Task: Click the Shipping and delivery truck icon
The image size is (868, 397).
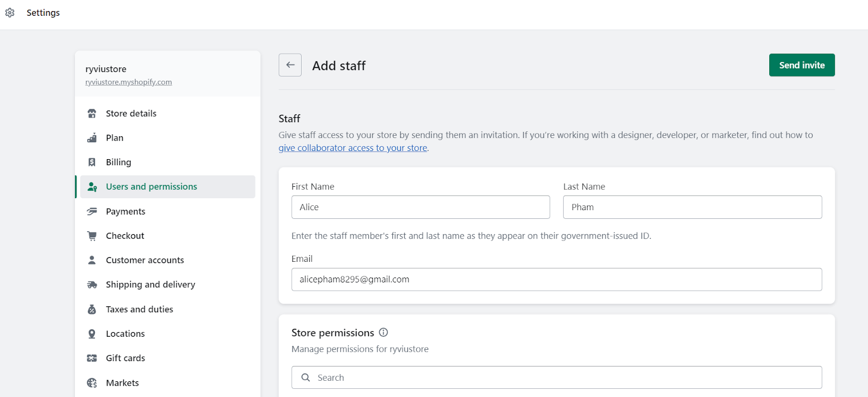Action: [x=92, y=285]
